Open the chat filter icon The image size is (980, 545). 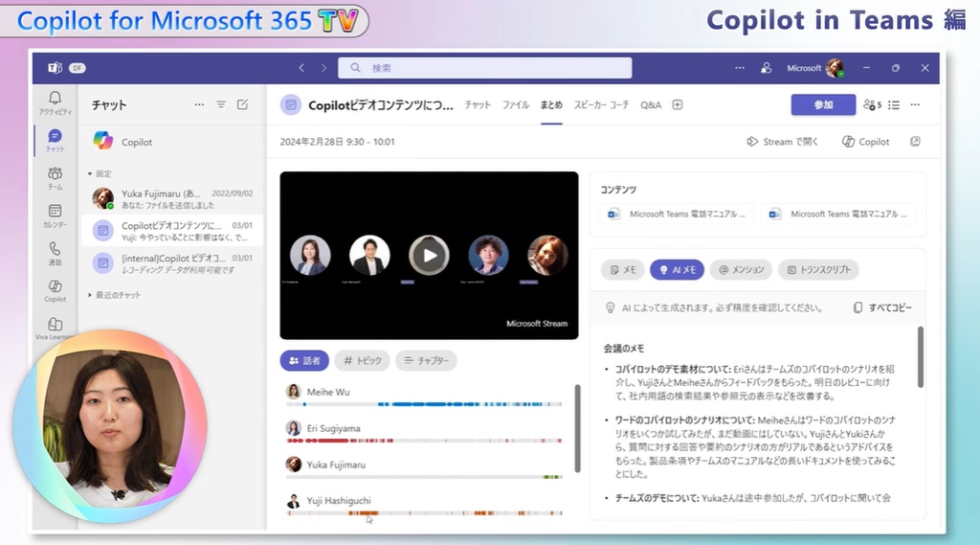click(x=221, y=104)
